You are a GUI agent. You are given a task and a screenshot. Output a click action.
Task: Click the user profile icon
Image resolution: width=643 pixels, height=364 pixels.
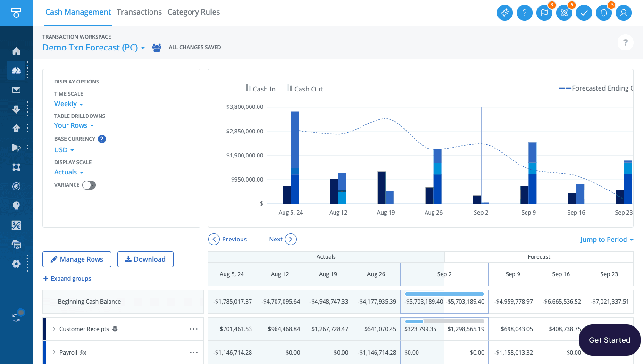624,13
